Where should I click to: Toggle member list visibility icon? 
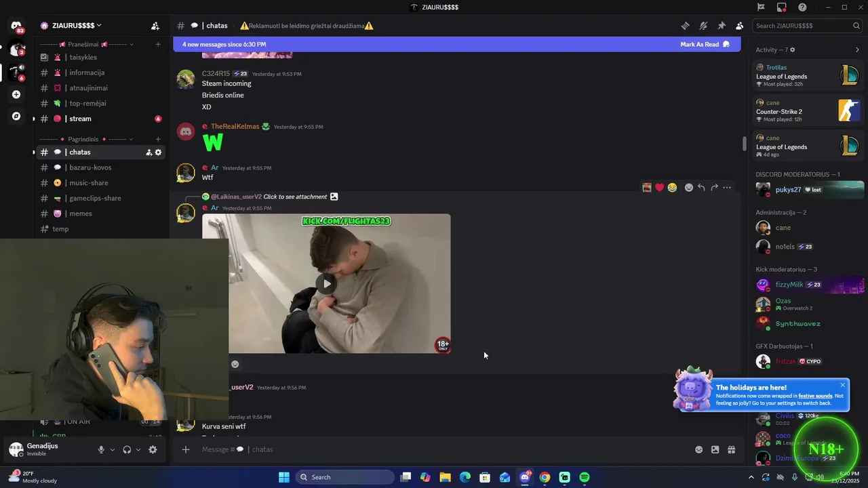[739, 26]
